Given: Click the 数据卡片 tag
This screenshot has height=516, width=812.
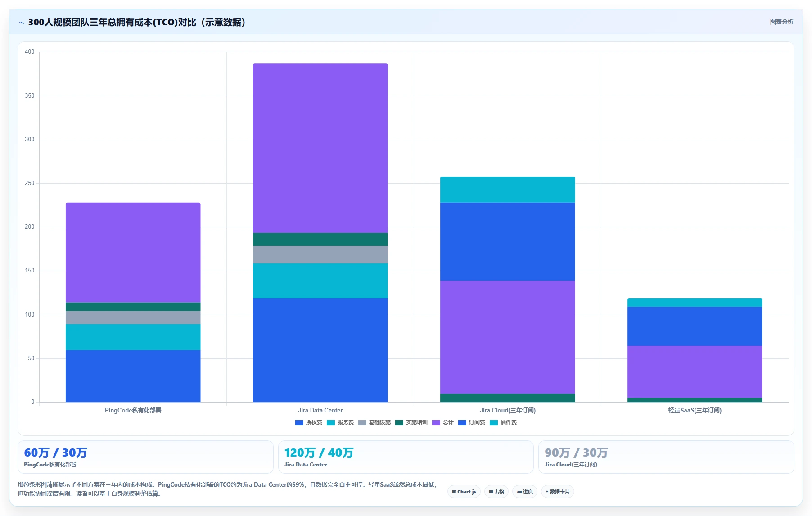Looking at the screenshot, I should pos(558,492).
